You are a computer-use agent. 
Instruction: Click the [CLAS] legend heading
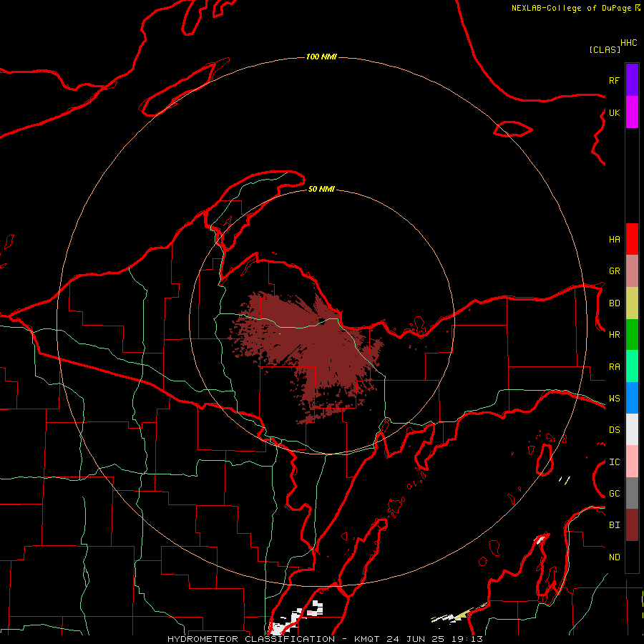click(x=605, y=49)
